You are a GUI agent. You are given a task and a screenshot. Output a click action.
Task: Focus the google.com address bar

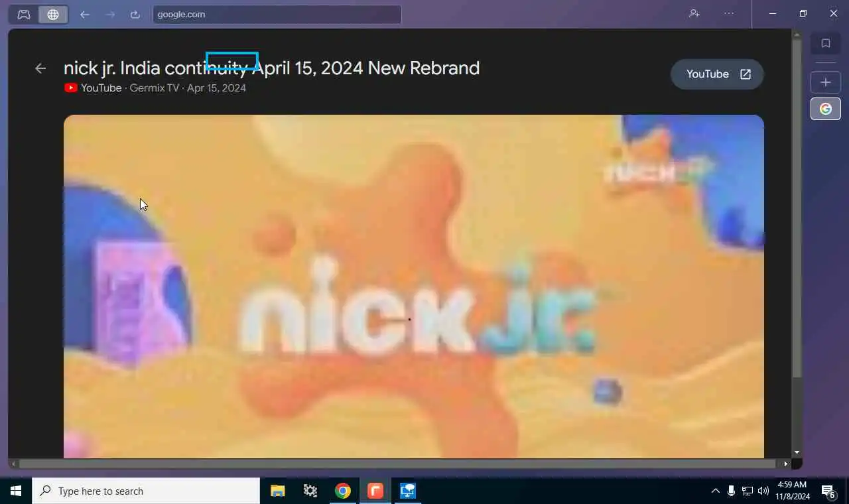[x=277, y=14]
